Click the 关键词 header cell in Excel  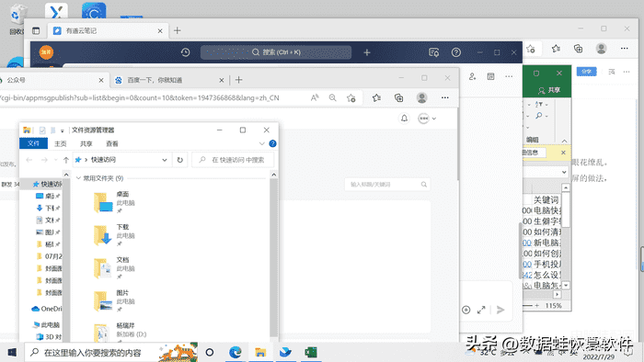(546, 200)
